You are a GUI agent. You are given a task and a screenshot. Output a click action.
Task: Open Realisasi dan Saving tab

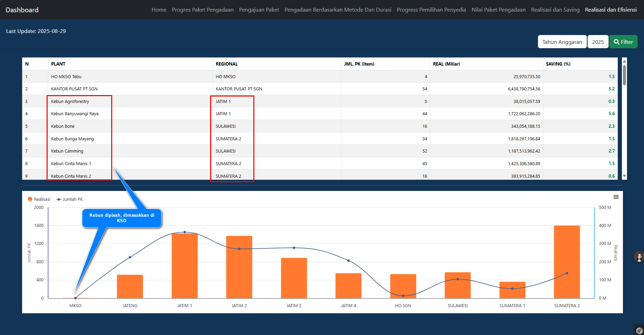tap(555, 10)
